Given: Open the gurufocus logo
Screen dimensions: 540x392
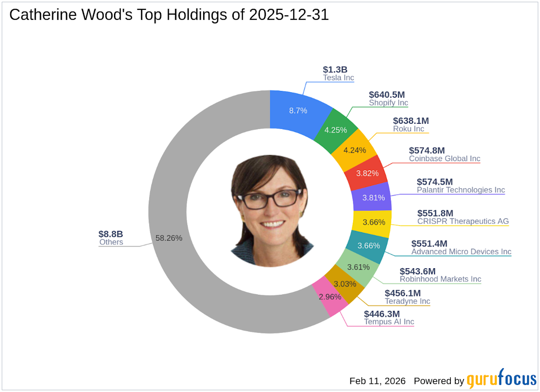Looking at the screenshot, I should click(x=501, y=380).
